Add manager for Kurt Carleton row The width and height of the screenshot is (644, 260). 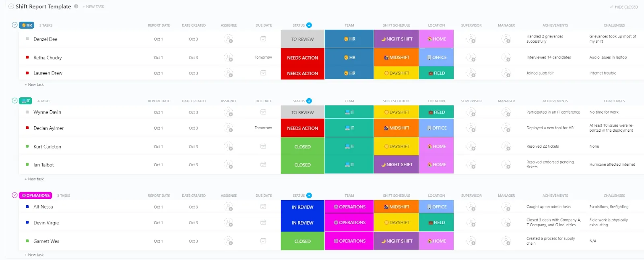point(506,147)
